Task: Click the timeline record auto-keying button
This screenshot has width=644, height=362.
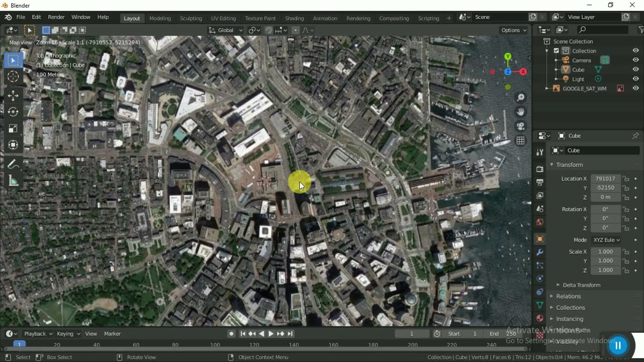Action: click(x=231, y=334)
